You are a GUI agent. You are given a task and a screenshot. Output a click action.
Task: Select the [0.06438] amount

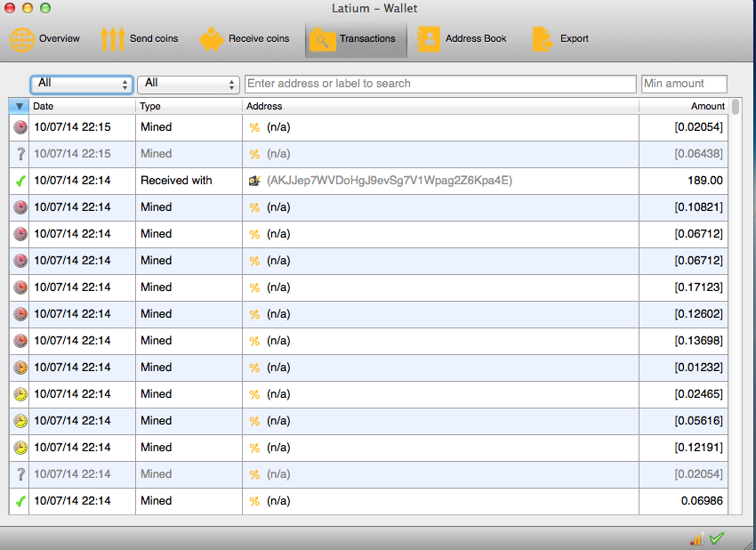click(x=698, y=153)
